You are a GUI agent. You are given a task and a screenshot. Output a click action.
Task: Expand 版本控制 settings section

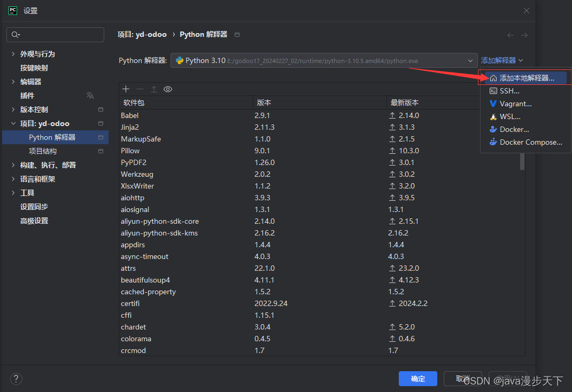click(13, 109)
